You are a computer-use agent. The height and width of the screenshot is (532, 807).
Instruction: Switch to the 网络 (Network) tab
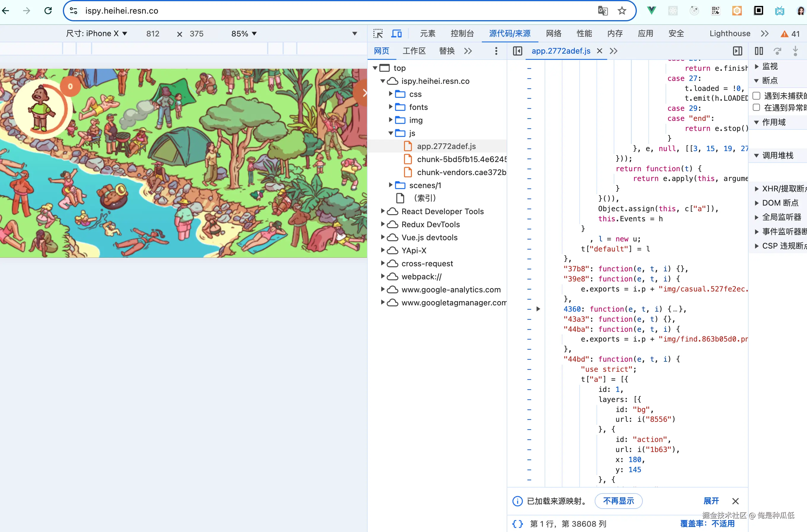pyautogui.click(x=554, y=33)
